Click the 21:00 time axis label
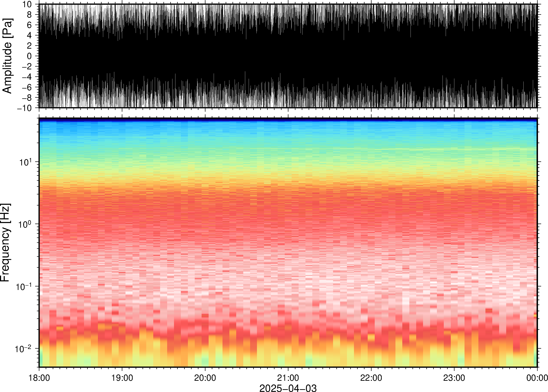Image resolution: width=548 pixels, height=392 pixels. [x=288, y=378]
